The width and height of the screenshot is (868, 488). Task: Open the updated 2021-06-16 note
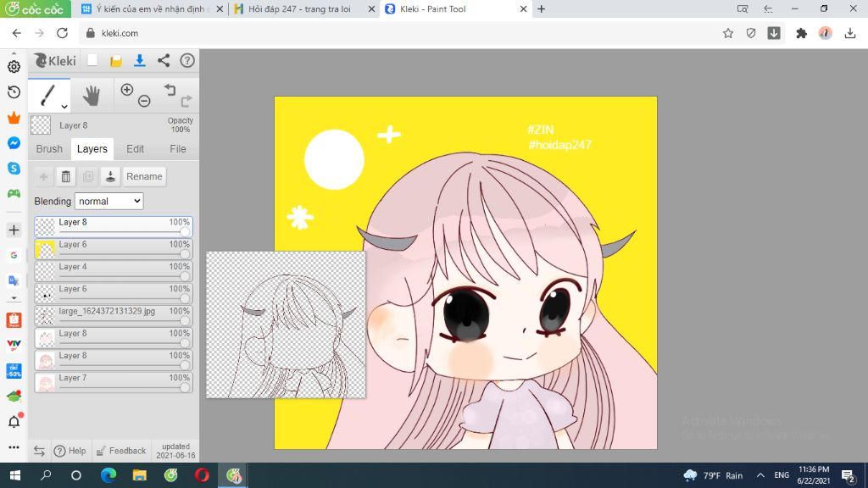click(x=175, y=451)
